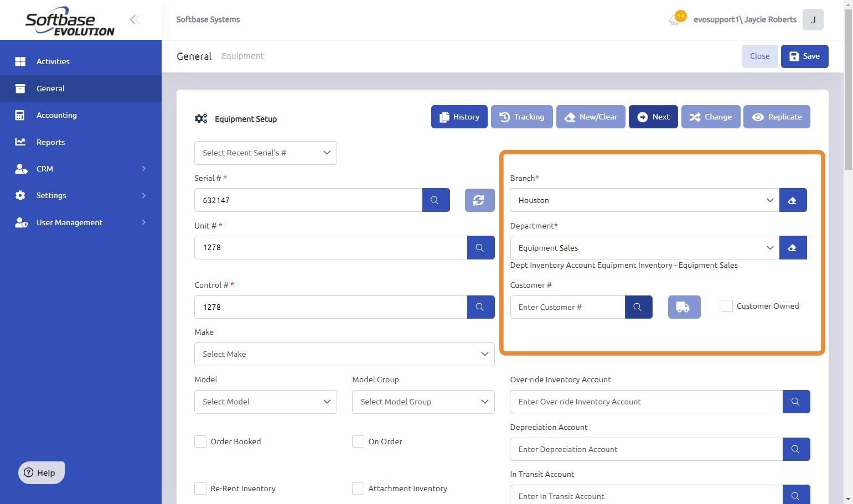Open the Select Make dropdown
The width and height of the screenshot is (853, 504).
pos(344,355)
